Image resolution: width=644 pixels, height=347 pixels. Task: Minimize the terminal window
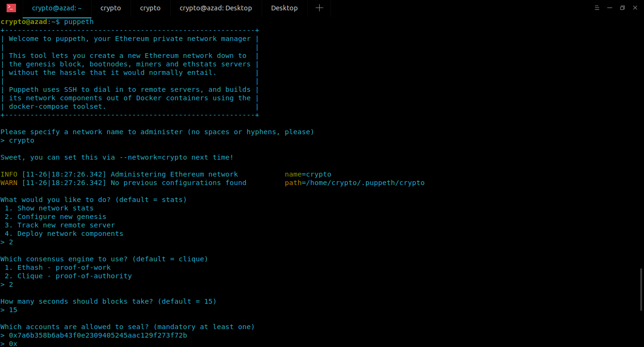610,8
